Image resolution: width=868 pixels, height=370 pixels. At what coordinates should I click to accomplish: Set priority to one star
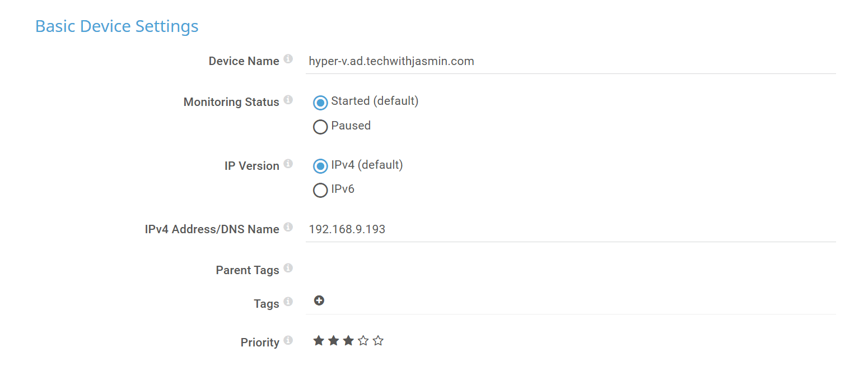(319, 340)
